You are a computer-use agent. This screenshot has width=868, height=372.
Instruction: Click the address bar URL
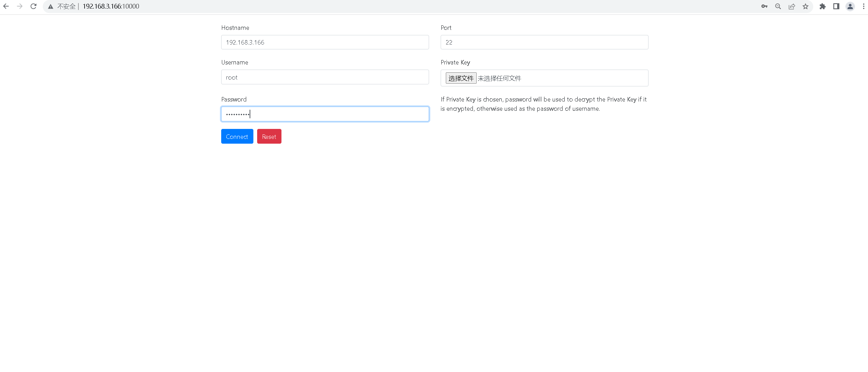[x=111, y=6]
